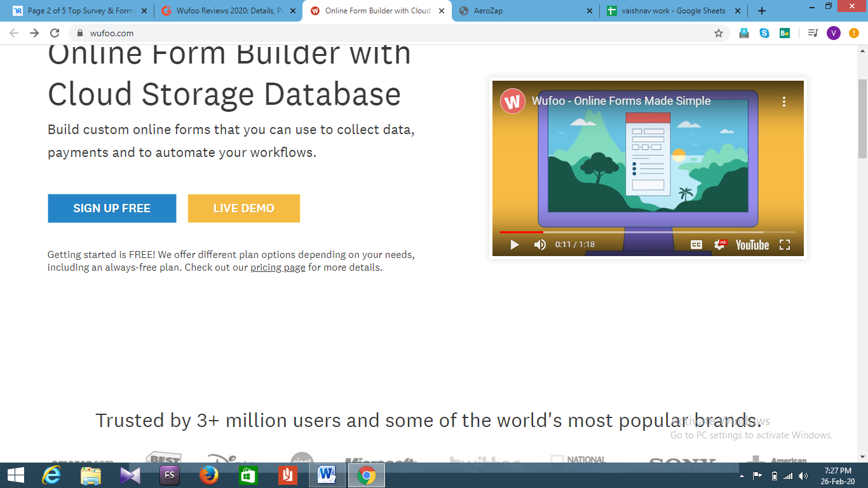Mute the video with the speaker icon
The height and width of the screenshot is (488, 868).
click(x=540, y=245)
